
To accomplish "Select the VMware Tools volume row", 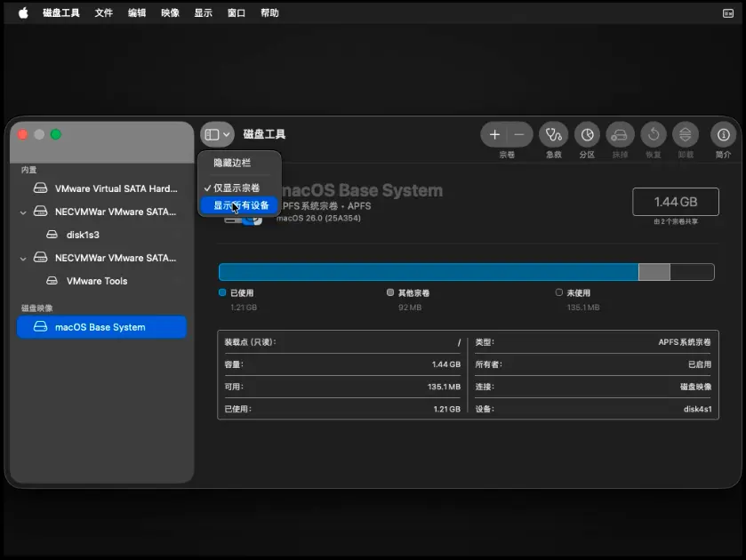I will click(101, 281).
